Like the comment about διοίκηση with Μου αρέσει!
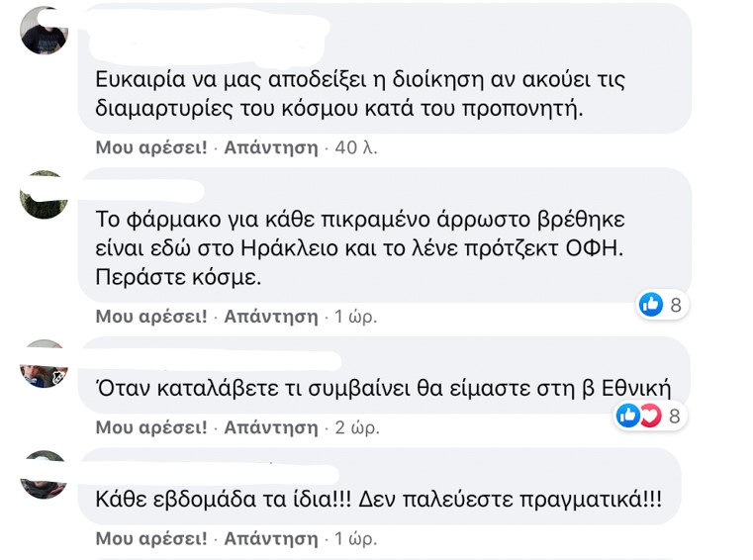This screenshot has width=753, height=560. pyautogui.click(x=151, y=147)
